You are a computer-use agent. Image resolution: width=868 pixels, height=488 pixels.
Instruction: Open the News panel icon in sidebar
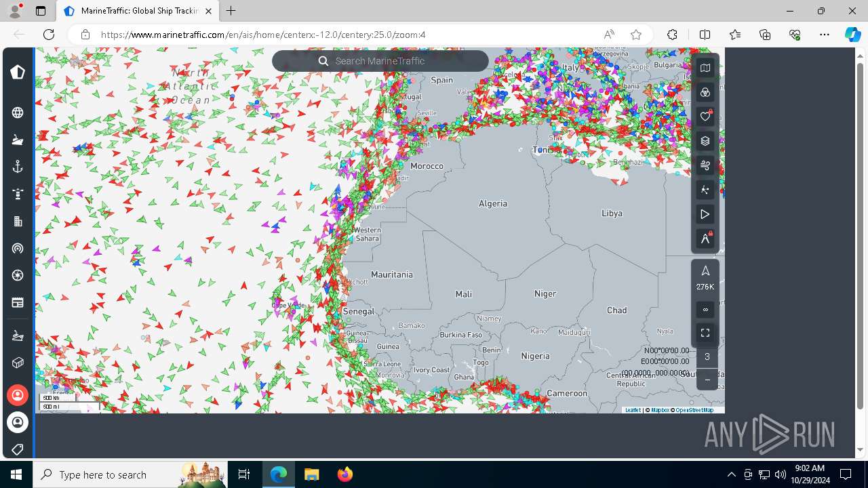coord(18,302)
